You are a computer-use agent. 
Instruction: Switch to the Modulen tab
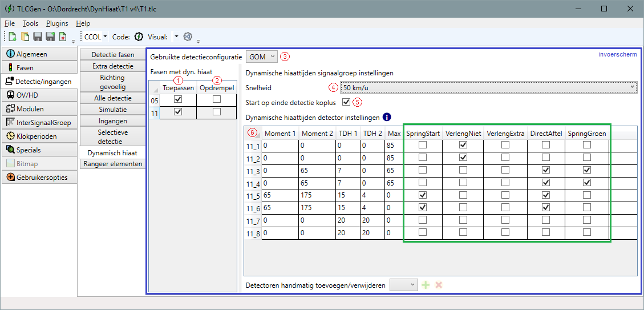point(39,109)
